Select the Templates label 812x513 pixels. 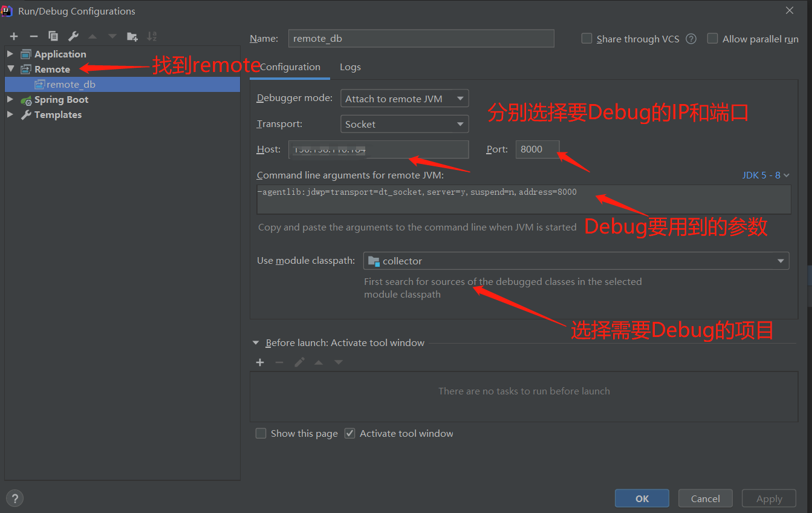coord(58,114)
